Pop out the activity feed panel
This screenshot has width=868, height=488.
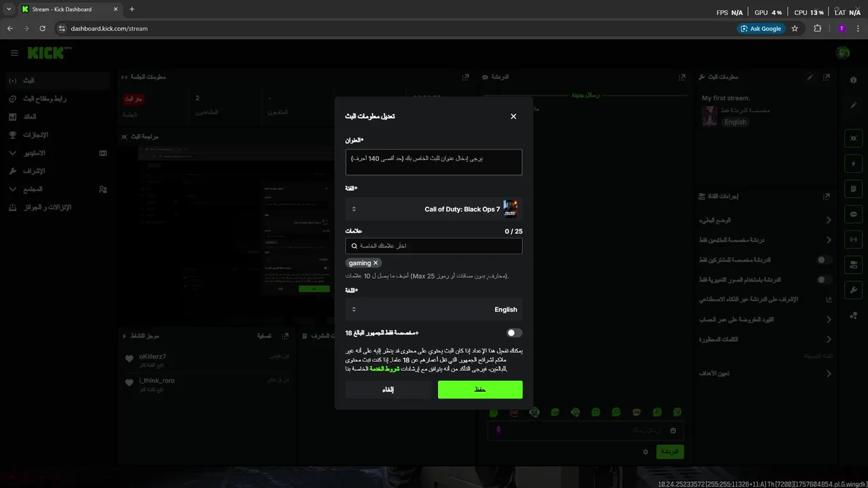[x=285, y=336]
